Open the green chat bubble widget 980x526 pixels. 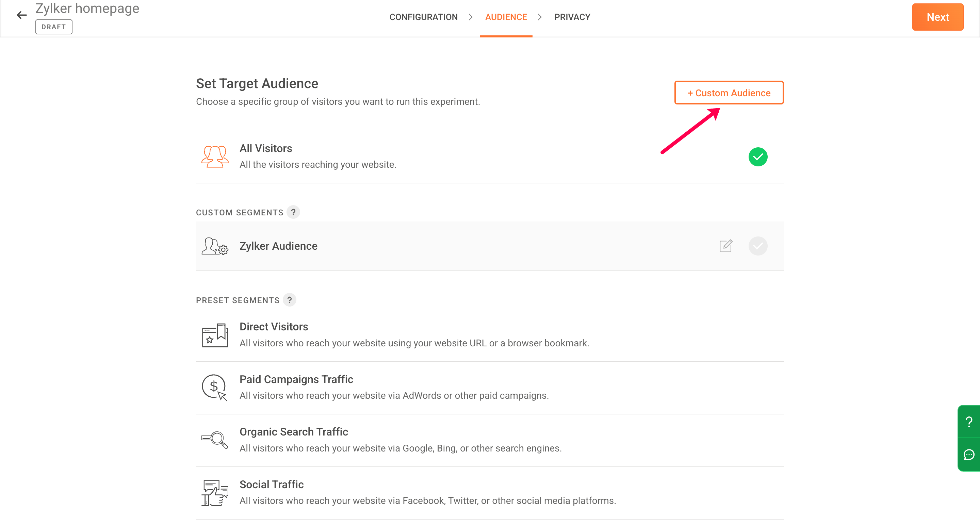[969, 455]
